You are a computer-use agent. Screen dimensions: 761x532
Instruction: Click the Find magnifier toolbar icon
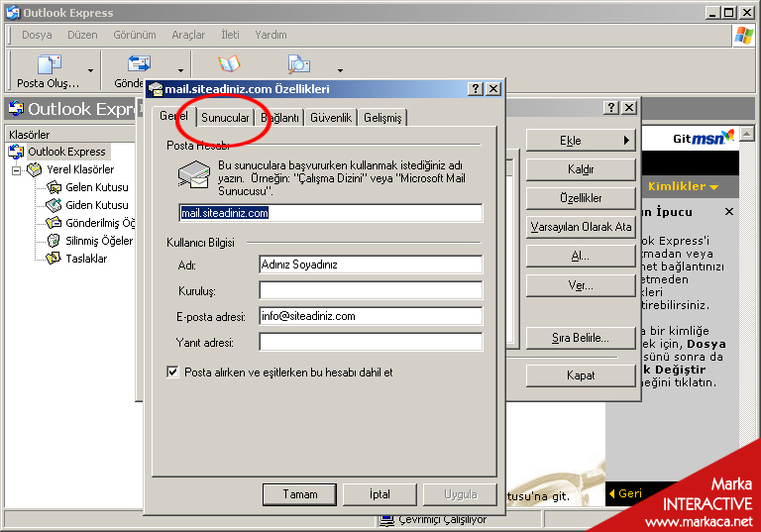click(299, 63)
